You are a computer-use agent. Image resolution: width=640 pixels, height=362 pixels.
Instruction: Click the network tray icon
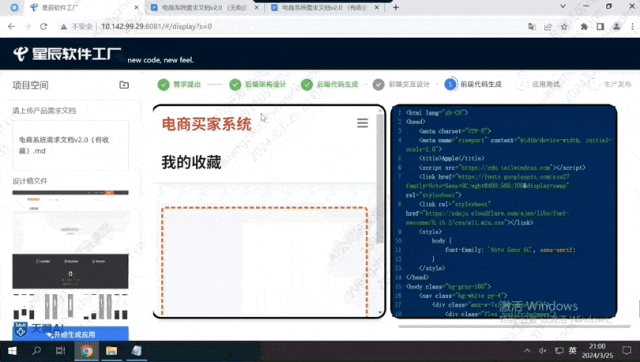click(x=559, y=351)
